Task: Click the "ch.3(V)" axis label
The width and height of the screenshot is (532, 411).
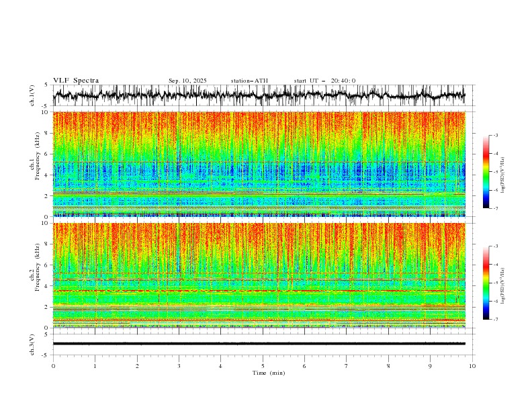Action: (x=32, y=345)
